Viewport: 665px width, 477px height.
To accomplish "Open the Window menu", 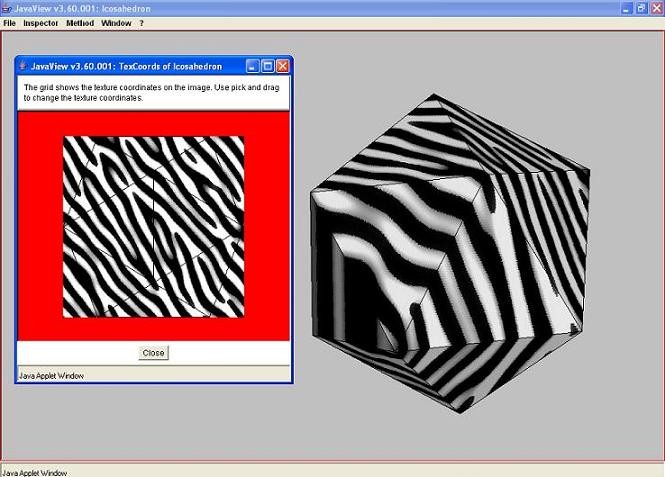I will pyautogui.click(x=116, y=22).
